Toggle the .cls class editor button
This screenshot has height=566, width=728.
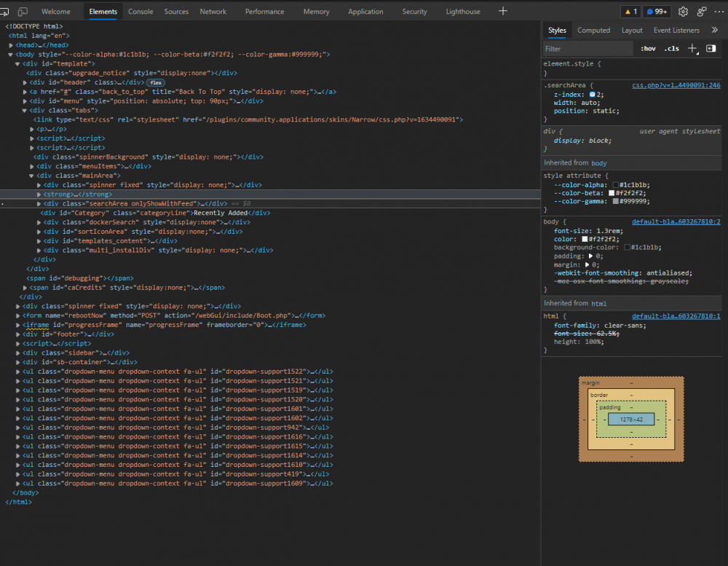tap(671, 48)
